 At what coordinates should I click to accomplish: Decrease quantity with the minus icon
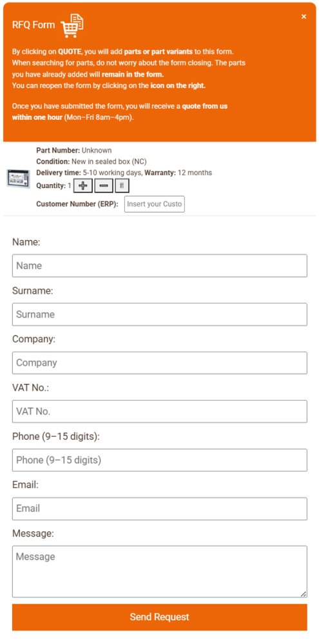coord(104,185)
